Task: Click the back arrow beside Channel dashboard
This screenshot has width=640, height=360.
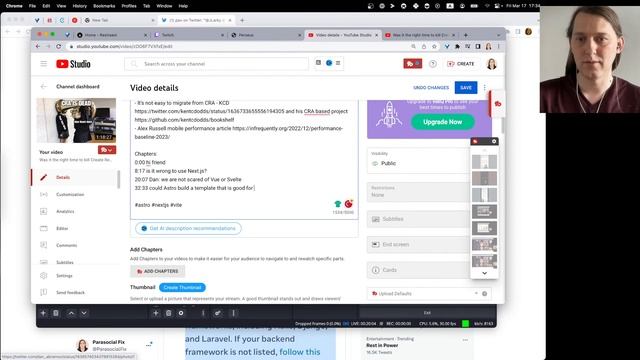Action: [x=44, y=87]
